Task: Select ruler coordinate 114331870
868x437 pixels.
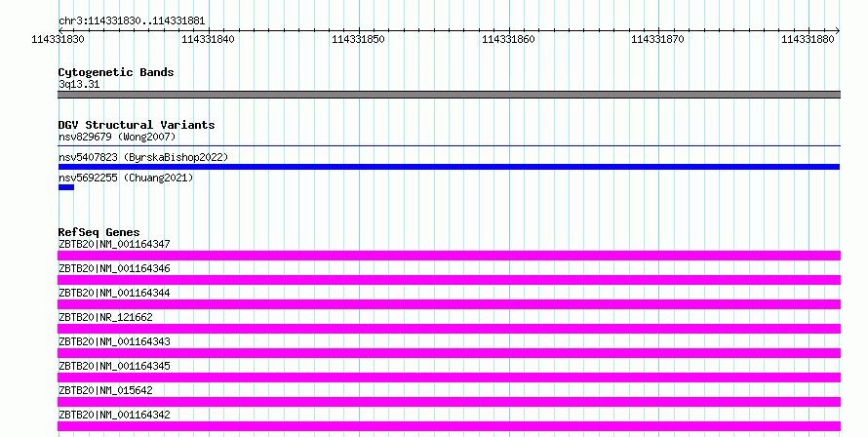Action: pyautogui.click(x=657, y=39)
